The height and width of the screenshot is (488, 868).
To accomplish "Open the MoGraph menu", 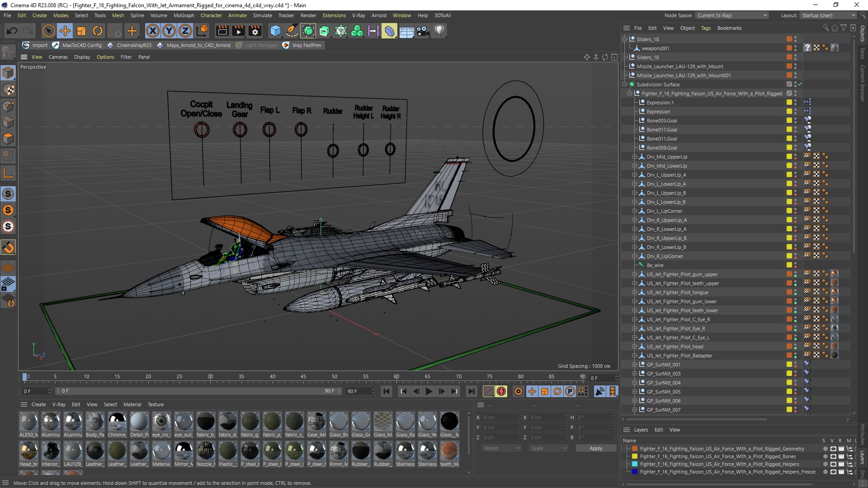I will [184, 15].
